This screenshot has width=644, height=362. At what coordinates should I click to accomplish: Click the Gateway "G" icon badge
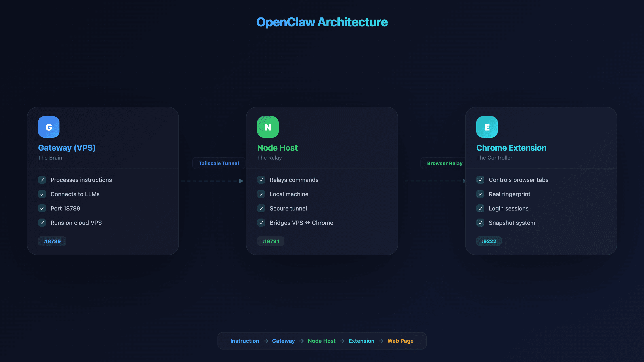click(x=49, y=127)
